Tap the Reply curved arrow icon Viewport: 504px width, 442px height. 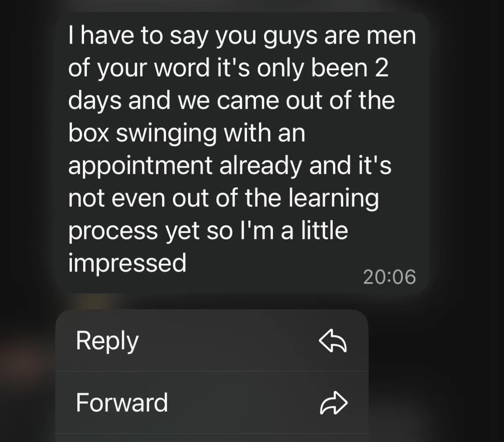pyautogui.click(x=333, y=340)
